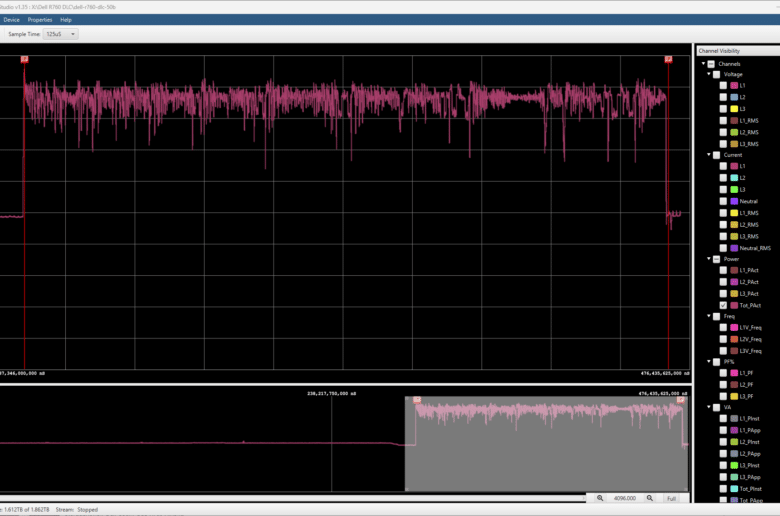Image resolution: width=780 pixels, height=516 pixels.
Task: Click the L2V_Freq orange color swatch
Action: pyautogui.click(x=734, y=339)
